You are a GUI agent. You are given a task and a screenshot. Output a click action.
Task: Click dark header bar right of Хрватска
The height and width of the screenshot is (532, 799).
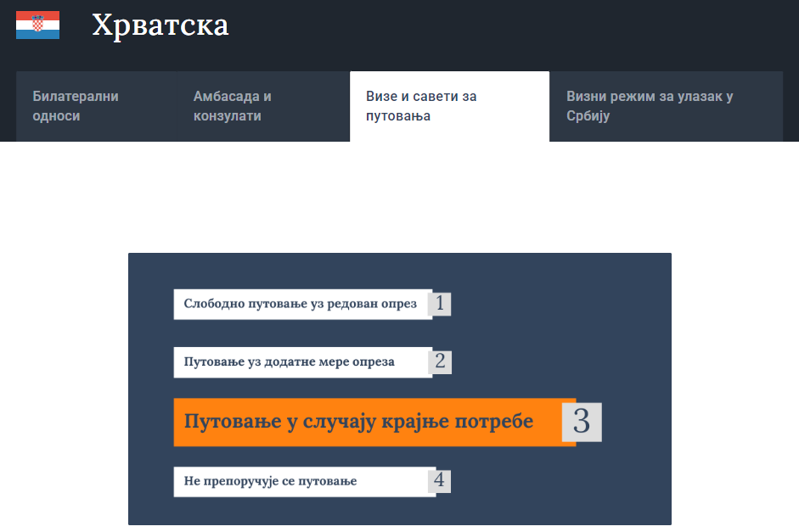click(509, 30)
